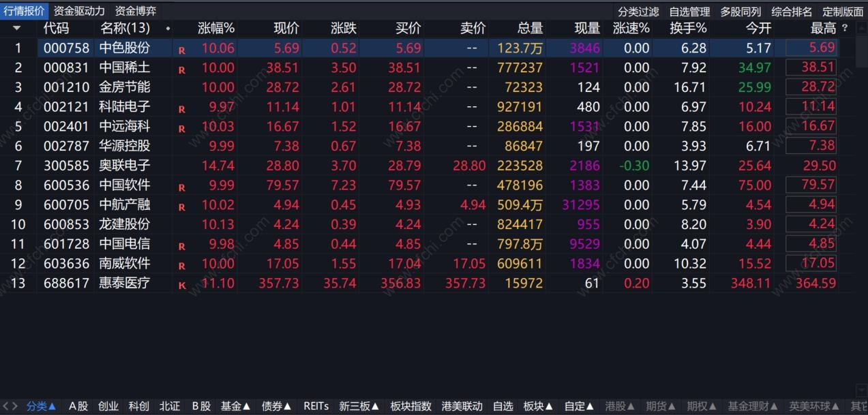Select the 创业 bottom tab

click(x=108, y=406)
